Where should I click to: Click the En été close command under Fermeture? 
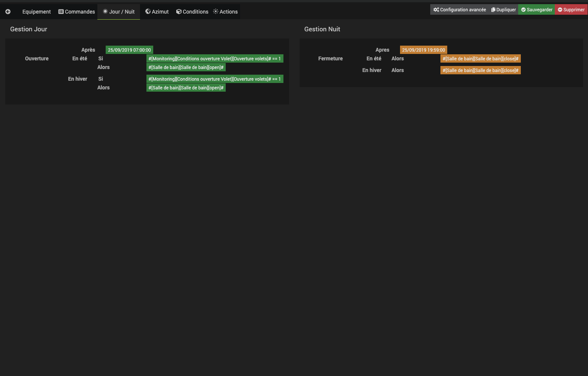click(480, 58)
